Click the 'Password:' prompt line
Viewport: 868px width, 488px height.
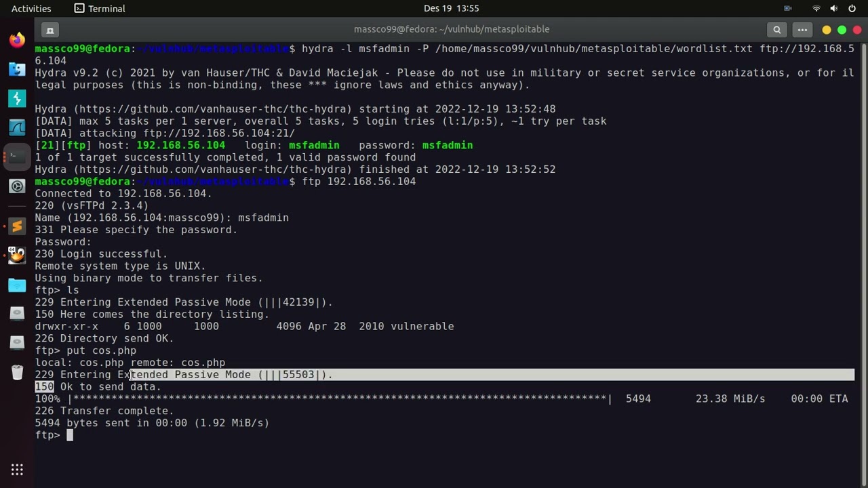tap(63, 242)
